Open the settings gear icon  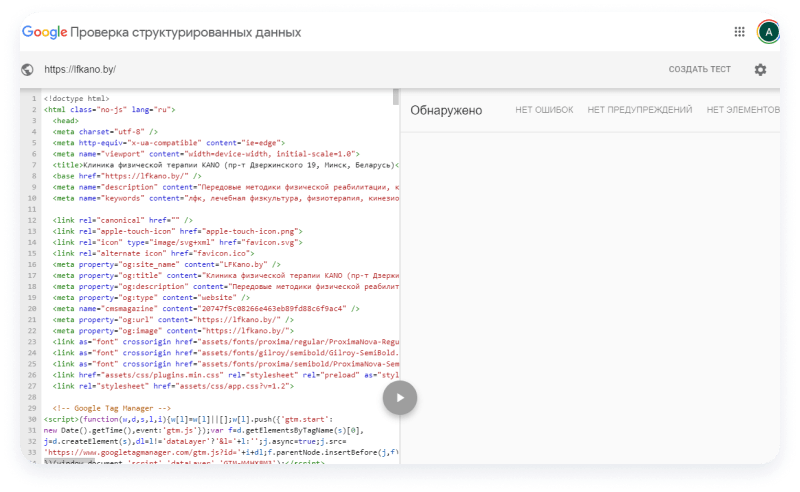pos(760,70)
